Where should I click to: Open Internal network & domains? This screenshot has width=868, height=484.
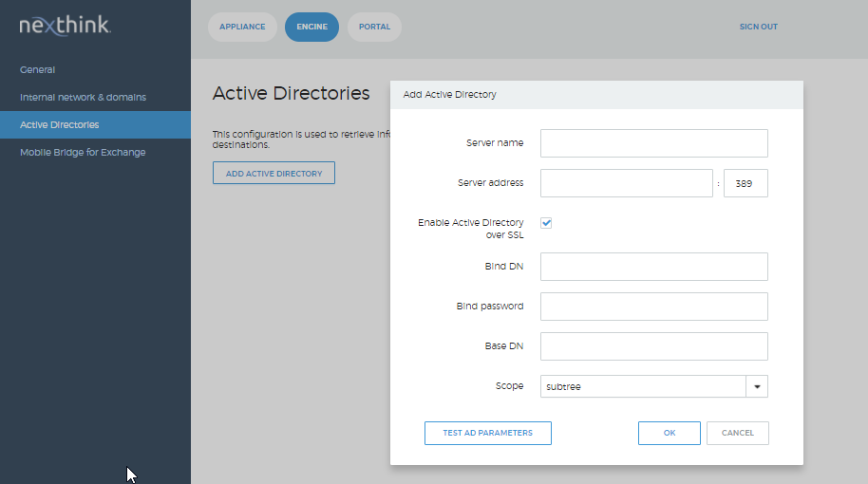click(83, 98)
